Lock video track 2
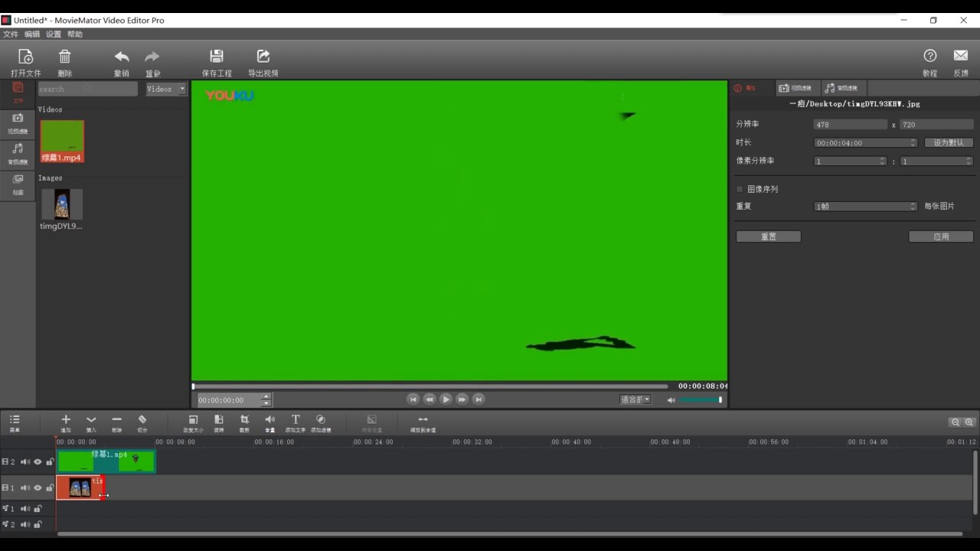Image resolution: width=980 pixels, height=551 pixels. coord(50,462)
